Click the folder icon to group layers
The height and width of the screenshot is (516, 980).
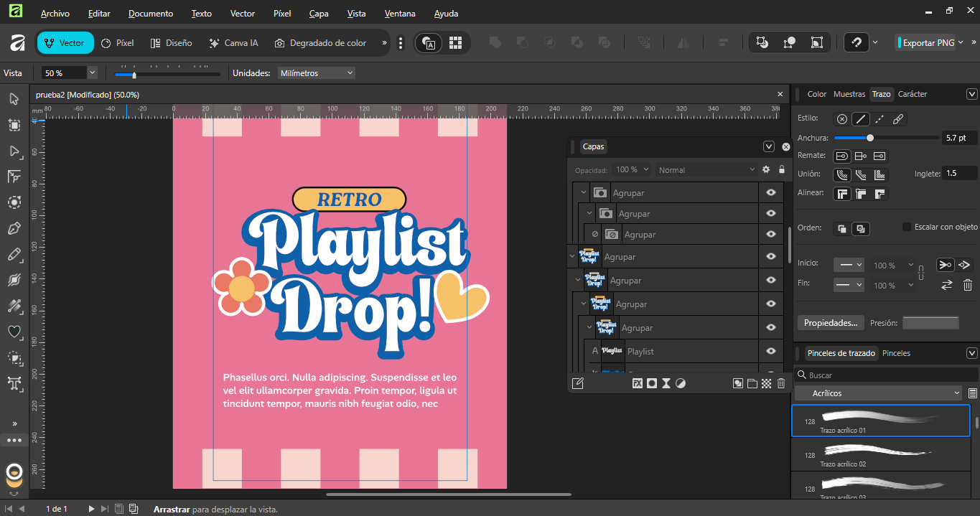752,383
